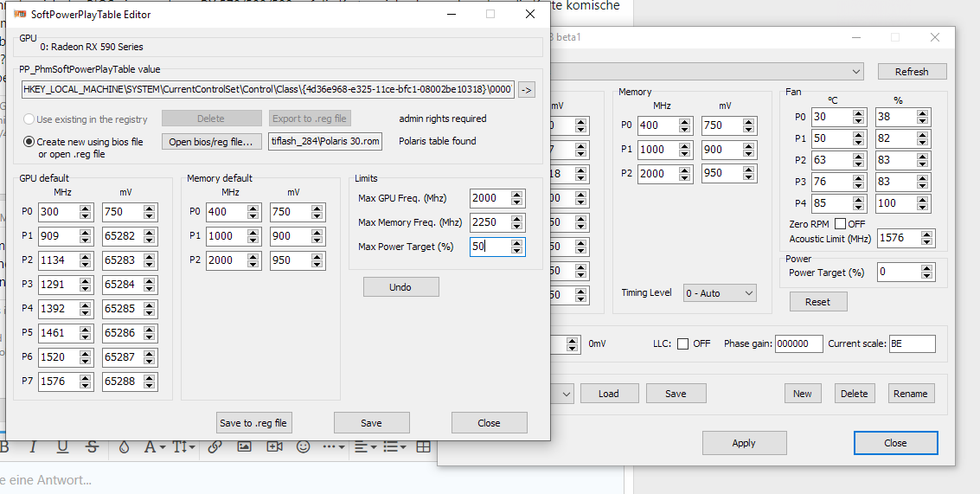Image resolution: width=980 pixels, height=494 pixels.
Task: Click GPU default P3 MHz field 1291
Action: (x=59, y=285)
